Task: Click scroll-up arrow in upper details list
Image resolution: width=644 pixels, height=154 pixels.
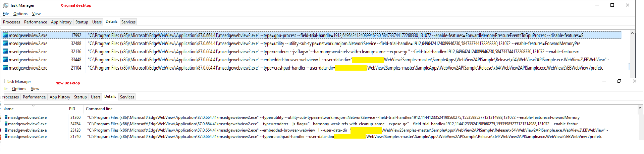Action: point(632,33)
